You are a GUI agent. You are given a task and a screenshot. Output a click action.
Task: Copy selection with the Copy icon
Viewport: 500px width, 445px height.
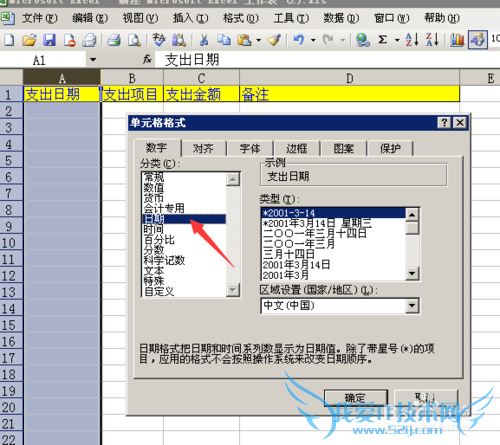224,40
